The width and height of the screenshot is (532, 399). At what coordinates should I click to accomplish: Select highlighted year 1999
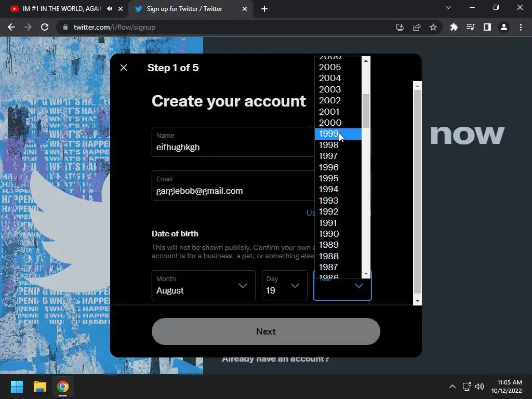[x=338, y=134]
